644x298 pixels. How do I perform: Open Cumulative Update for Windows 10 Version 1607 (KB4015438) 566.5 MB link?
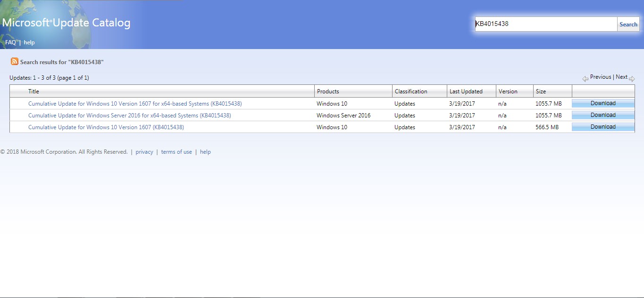coord(106,127)
